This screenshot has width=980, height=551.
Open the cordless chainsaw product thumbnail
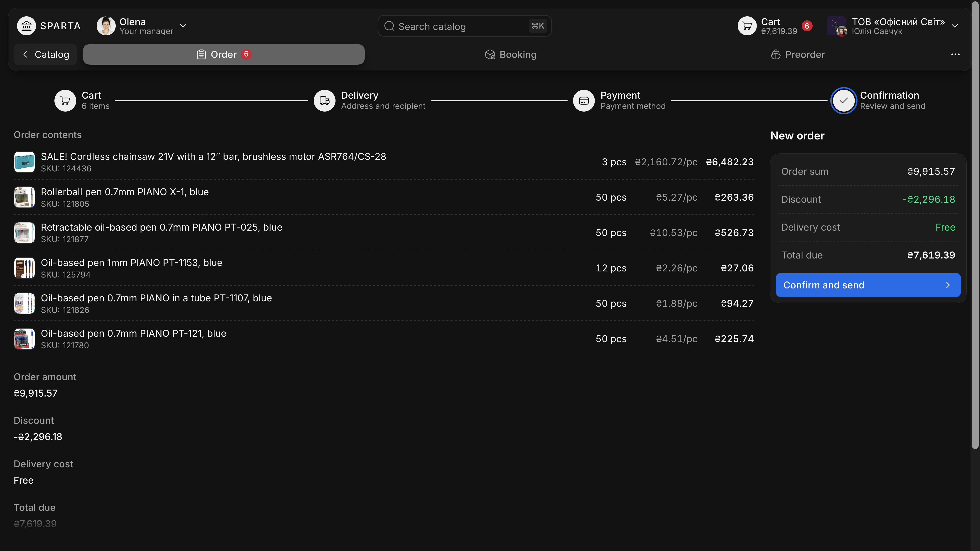pyautogui.click(x=24, y=162)
